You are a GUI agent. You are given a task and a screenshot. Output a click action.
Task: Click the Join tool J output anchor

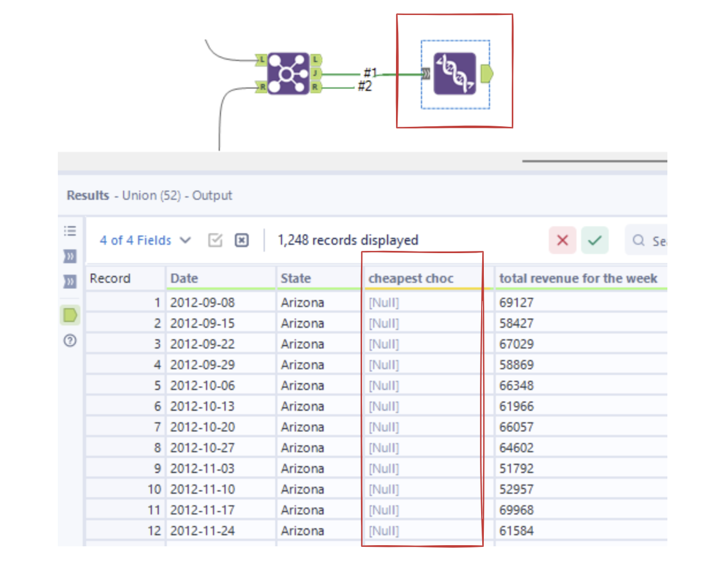[x=315, y=73]
